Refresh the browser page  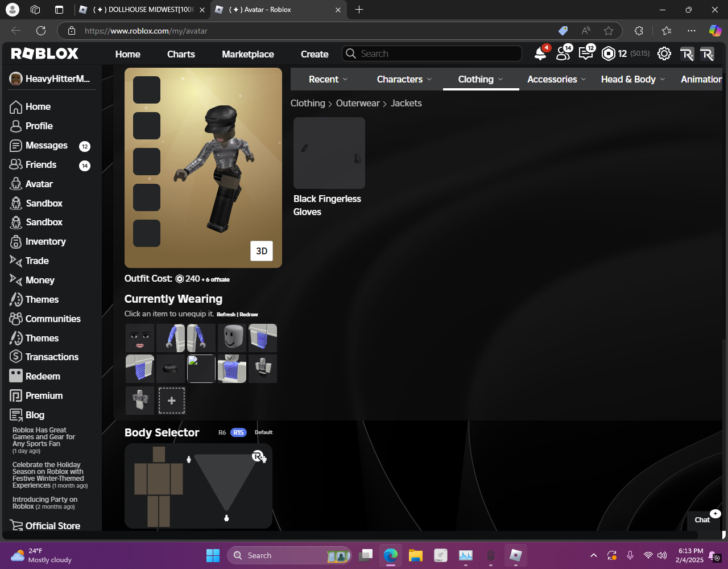41,31
